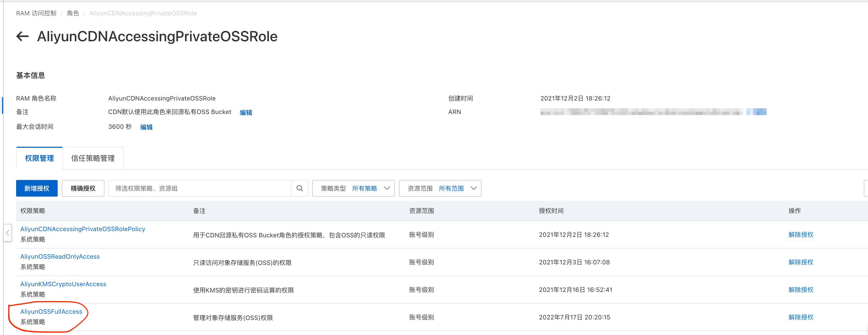Viewport: 868px width, 335px height.
Task: Click the remark 使用KMS的密钥进行密码运算的权限
Action: pos(243,291)
